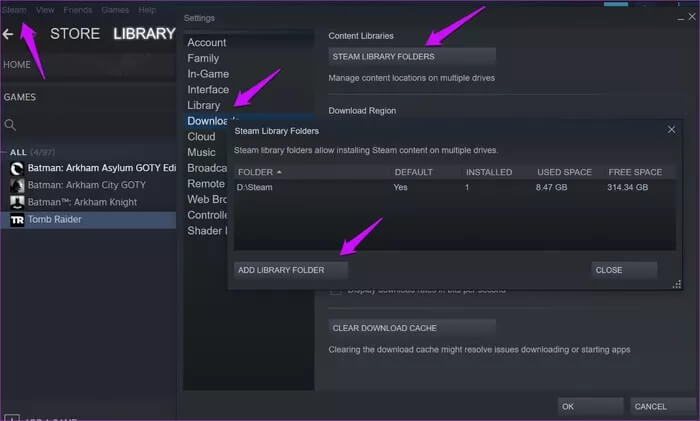Click CLEAR DOWNLOAD CACHE button
700x421 pixels.
tap(412, 328)
